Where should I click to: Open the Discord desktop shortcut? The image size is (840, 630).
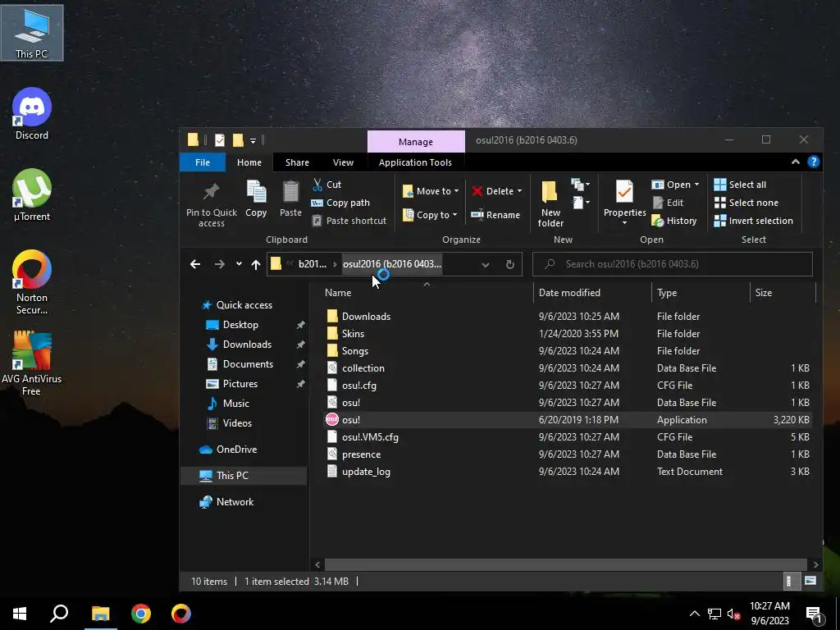pos(32,114)
